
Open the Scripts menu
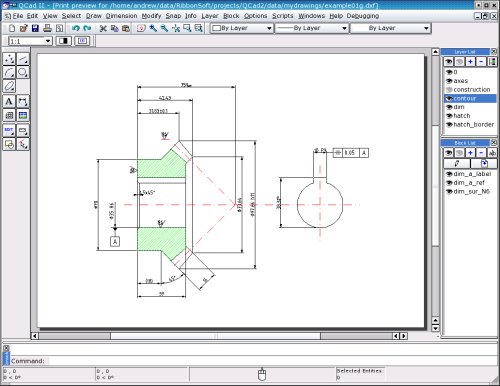click(283, 16)
